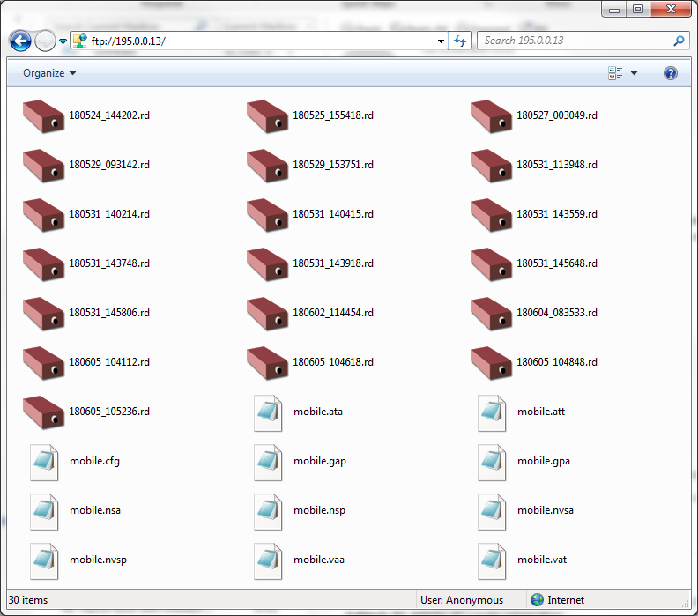
Task: Click the magnifier search icon
Action: pyautogui.click(x=679, y=41)
